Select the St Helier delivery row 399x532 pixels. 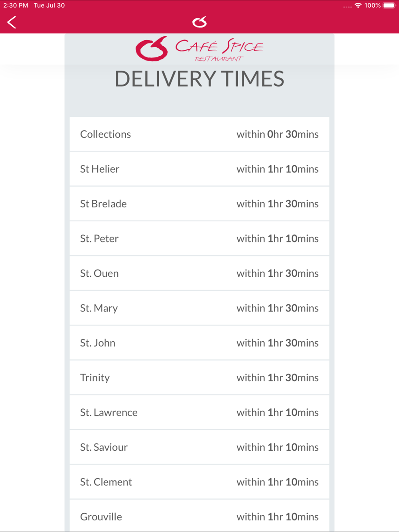[x=199, y=169]
